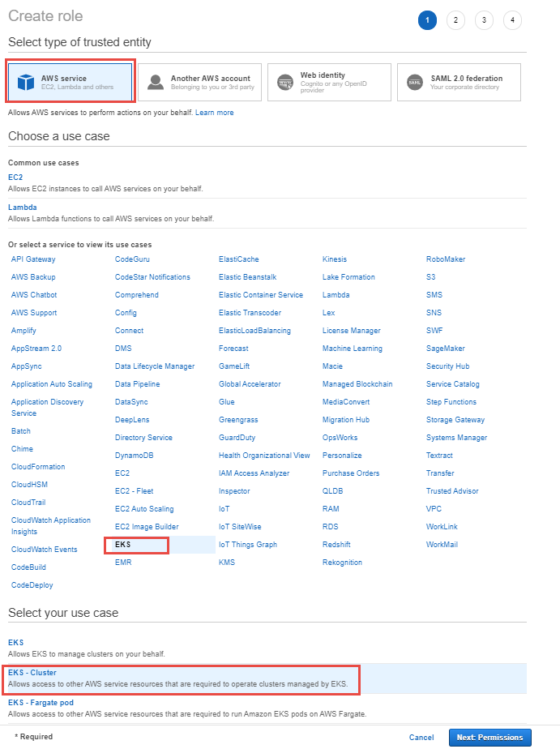Click the Next: Permissions button

point(489,738)
